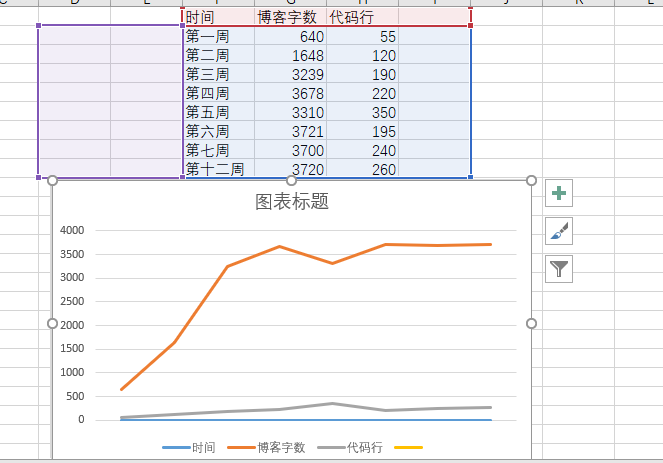The width and height of the screenshot is (663, 463).
Task: Open the Chart Filters funnel button
Action: tap(559, 268)
